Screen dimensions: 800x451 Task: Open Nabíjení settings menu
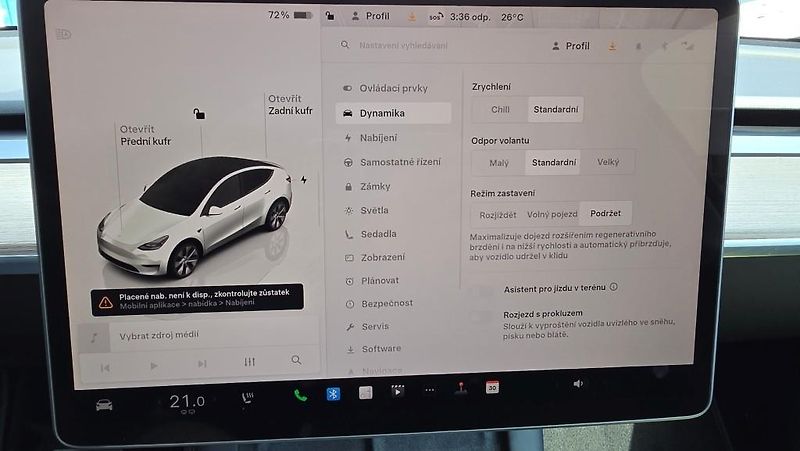click(x=393, y=138)
